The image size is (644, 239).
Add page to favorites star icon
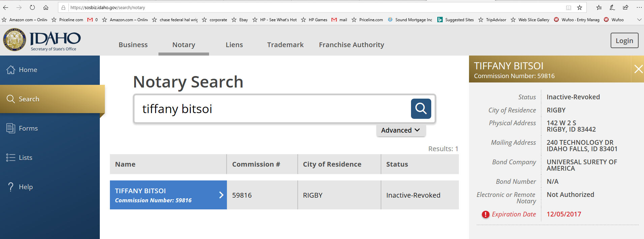[x=580, y=7]
